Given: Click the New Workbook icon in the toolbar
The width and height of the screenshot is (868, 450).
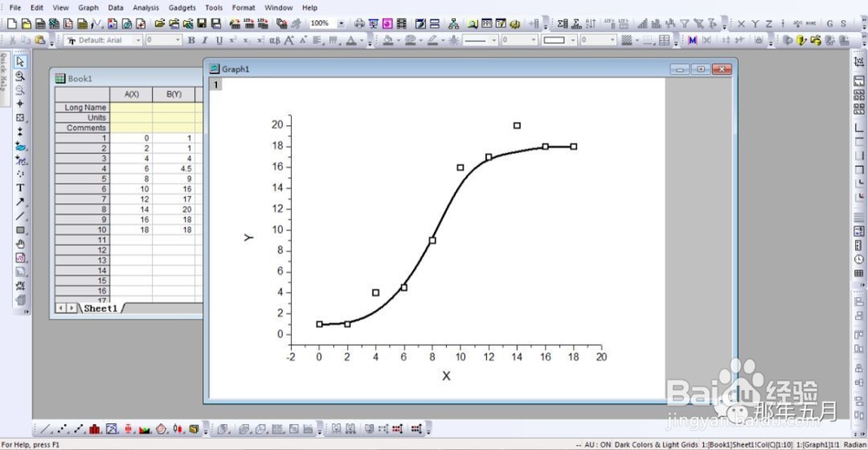Looking at the screenshot, I should click(40, 23).
